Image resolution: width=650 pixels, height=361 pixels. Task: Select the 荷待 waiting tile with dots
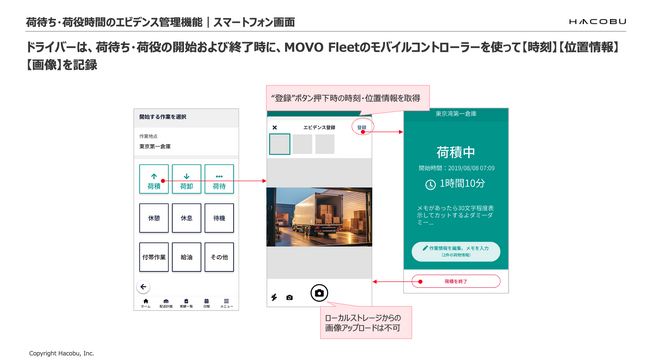pyautogui.click(x=219, y=179)
